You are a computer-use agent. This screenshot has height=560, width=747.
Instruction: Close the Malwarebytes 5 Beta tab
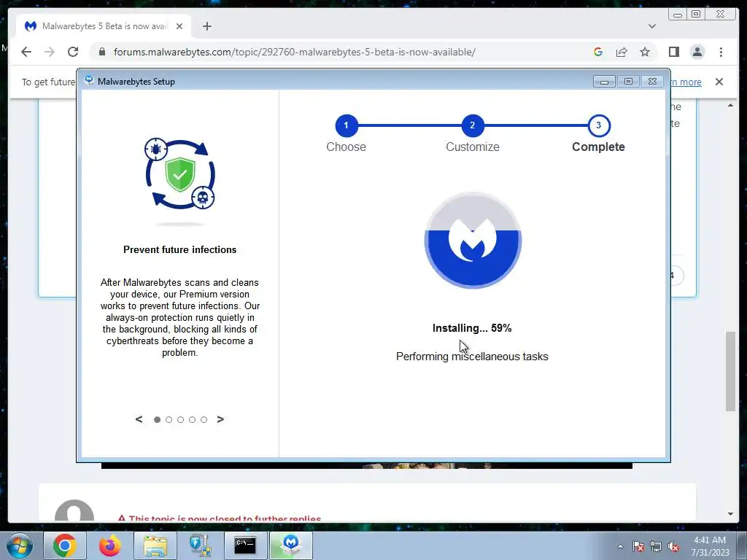click(179, 26)
